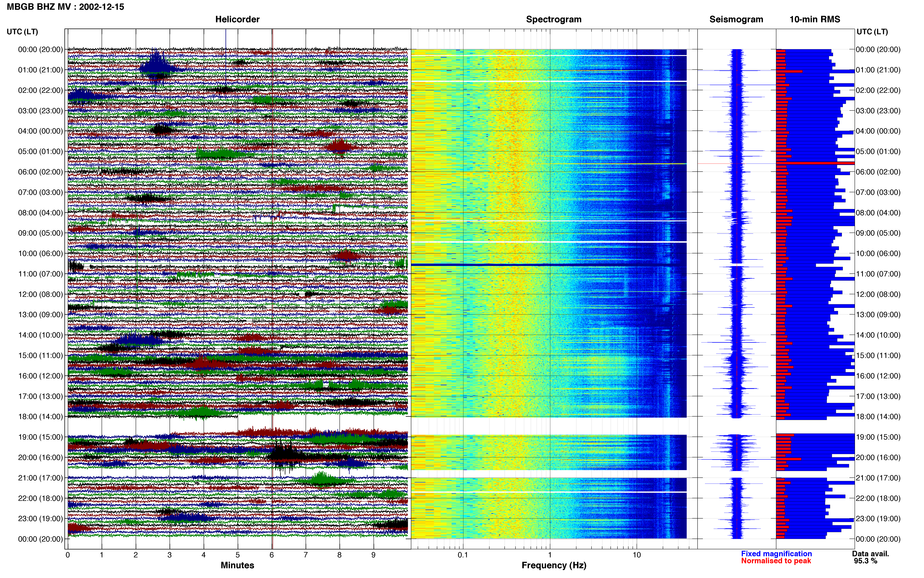Click the 20:00 (16:00) label on the right axis
924x578 pixels.
point(878,458)
